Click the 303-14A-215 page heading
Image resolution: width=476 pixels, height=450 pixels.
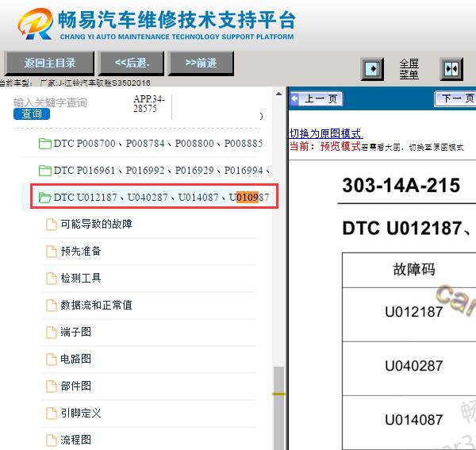point(401,185)
